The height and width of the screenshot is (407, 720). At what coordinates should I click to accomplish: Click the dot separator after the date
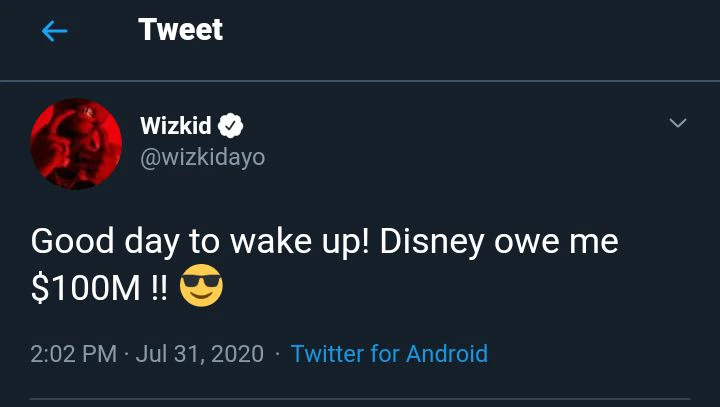tap(277, 354)
